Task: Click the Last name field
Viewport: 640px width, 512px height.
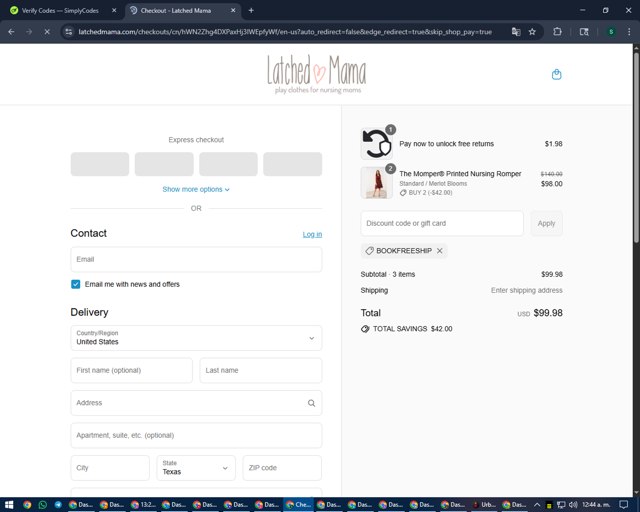Action: [x=260, y=370]
